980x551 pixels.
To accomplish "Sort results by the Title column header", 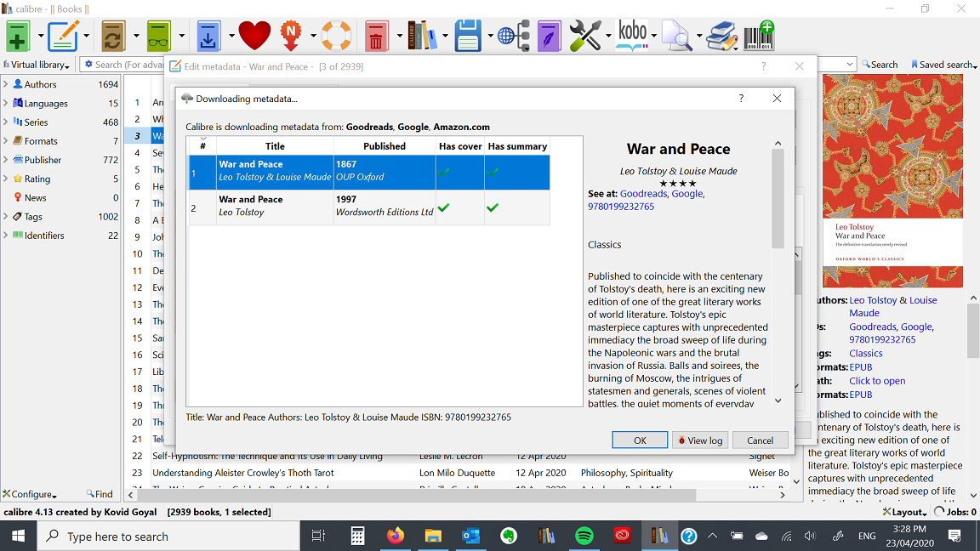I will click(275, 145).
